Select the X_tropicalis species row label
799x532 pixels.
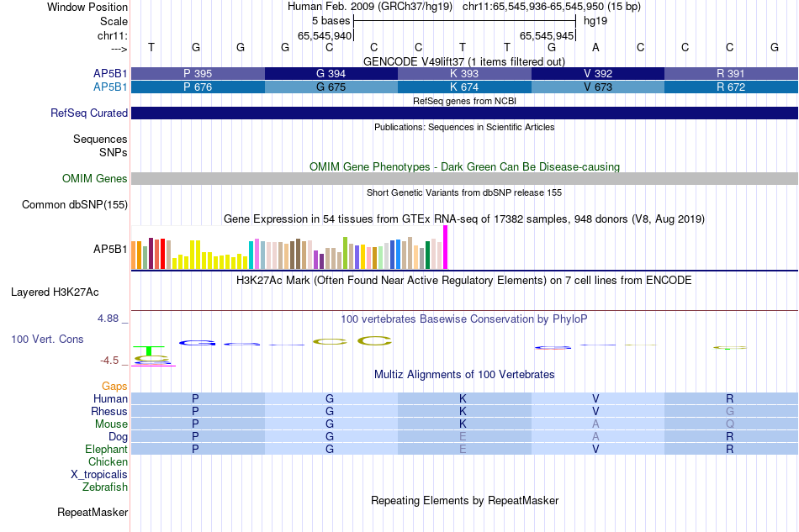coord(99,475)
